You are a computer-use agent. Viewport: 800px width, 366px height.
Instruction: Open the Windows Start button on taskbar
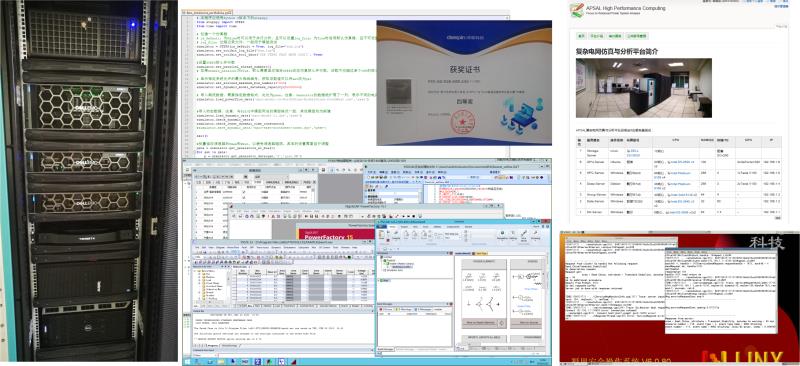(x=187, y=362)
